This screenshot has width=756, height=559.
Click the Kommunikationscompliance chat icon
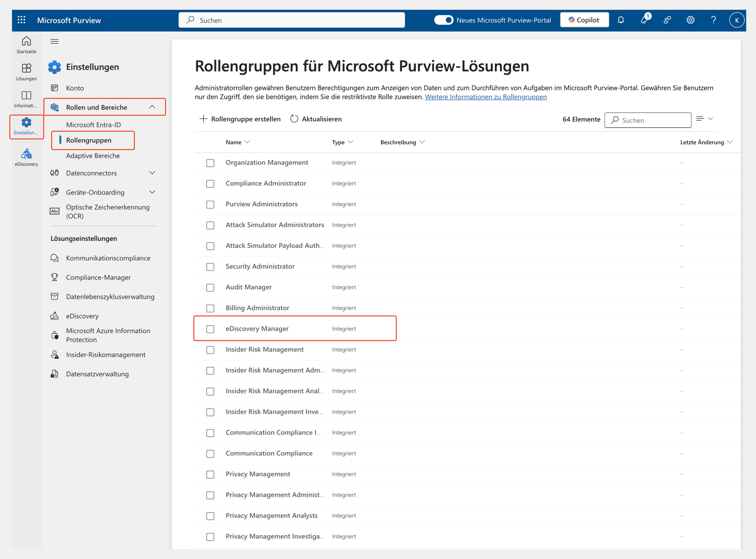(x=55, y=258)
